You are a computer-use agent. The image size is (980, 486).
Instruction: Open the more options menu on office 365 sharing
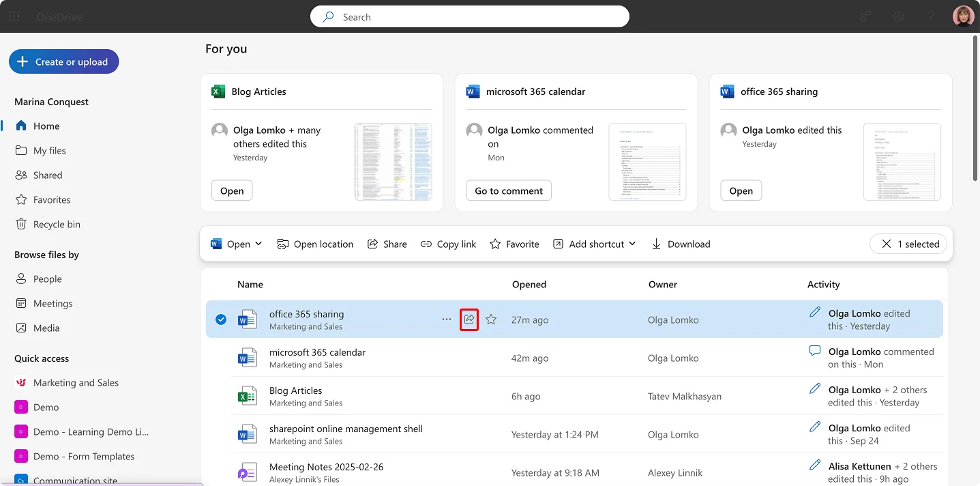tap(447, 319)
